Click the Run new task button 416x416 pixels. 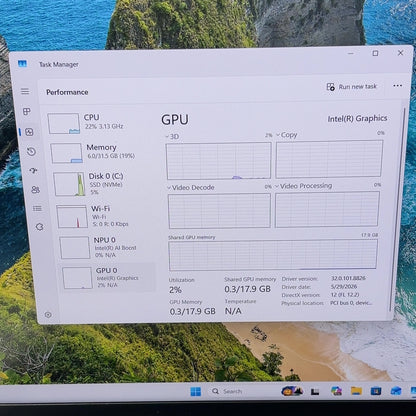pos(351,87)
